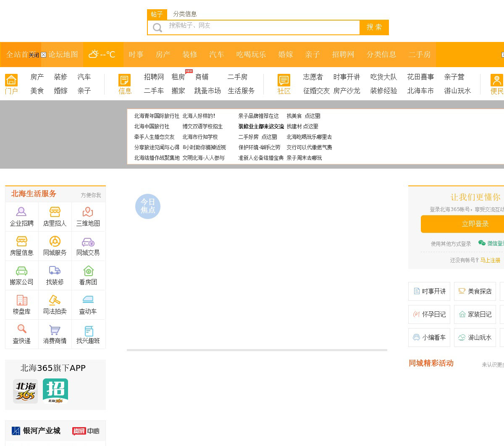
Task: Open the 三维地图 map icon
Action: click(88, 212)
